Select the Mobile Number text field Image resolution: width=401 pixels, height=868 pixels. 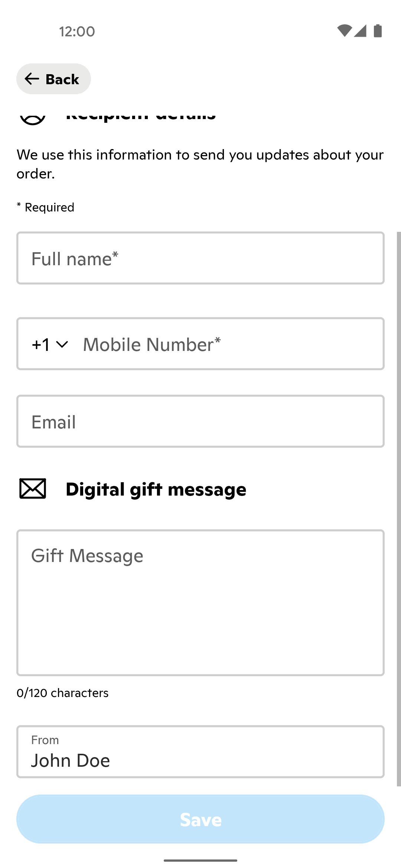point(230,344)
